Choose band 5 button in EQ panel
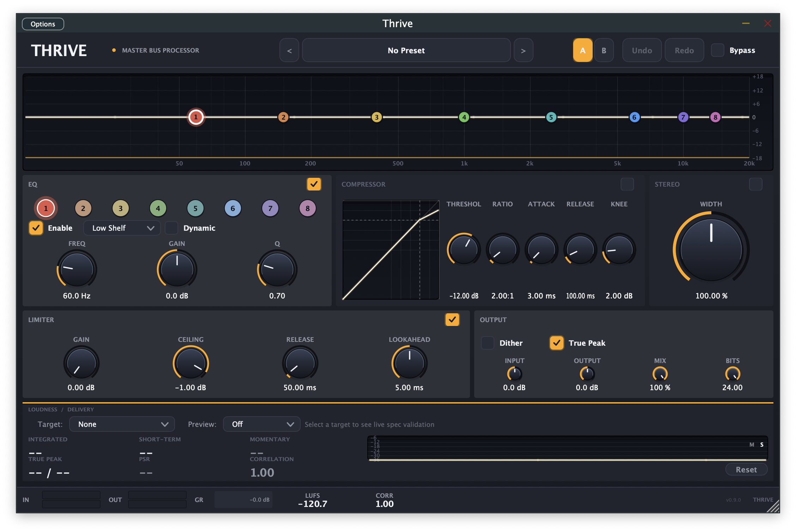The height and width of the screenshot is (532, 796). pos(195,208)
